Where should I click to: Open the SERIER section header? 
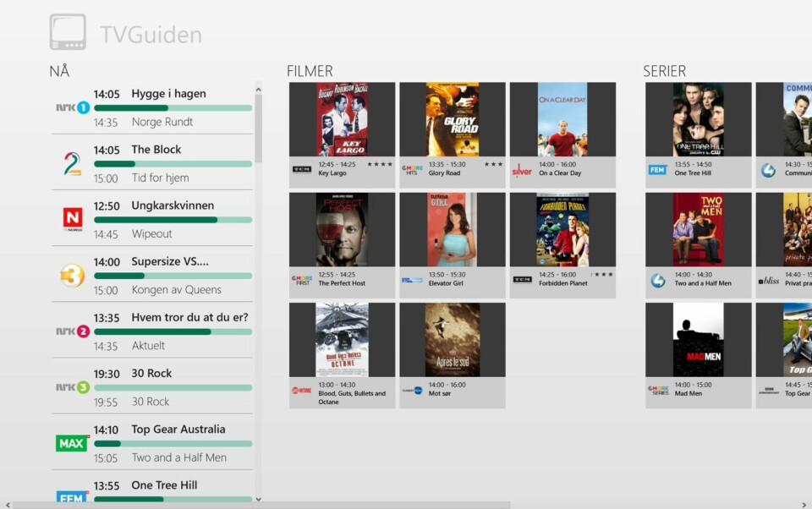click(x=664, y=72)
